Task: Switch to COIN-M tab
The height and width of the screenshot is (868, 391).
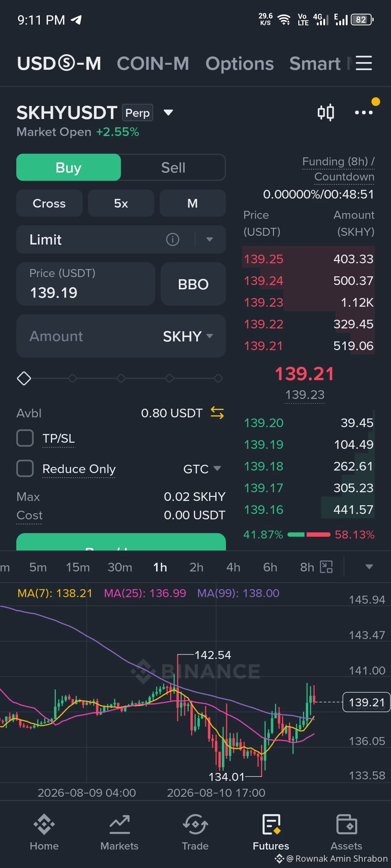Action: tap(153, 64)
